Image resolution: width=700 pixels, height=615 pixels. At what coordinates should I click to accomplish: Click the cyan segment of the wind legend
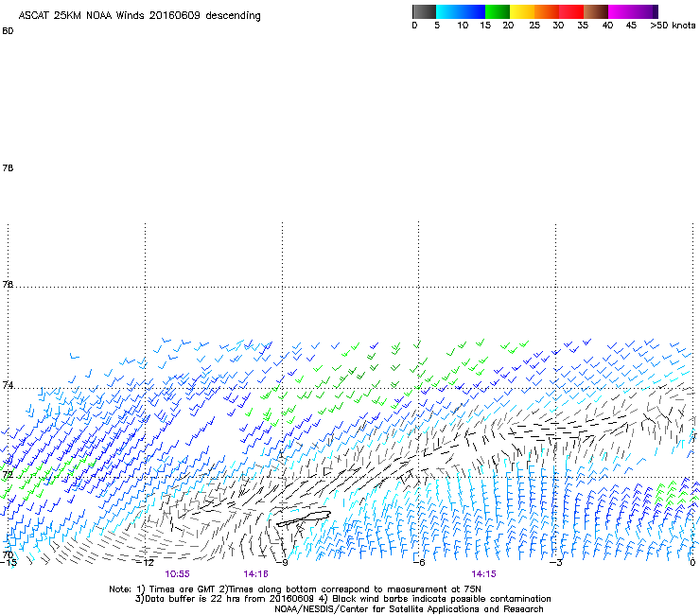click(448, 11)
